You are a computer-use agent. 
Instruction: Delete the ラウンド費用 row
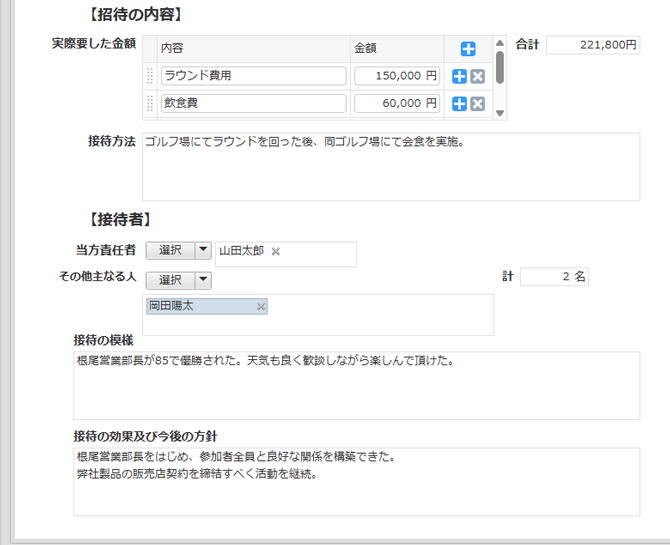point(478,76)
